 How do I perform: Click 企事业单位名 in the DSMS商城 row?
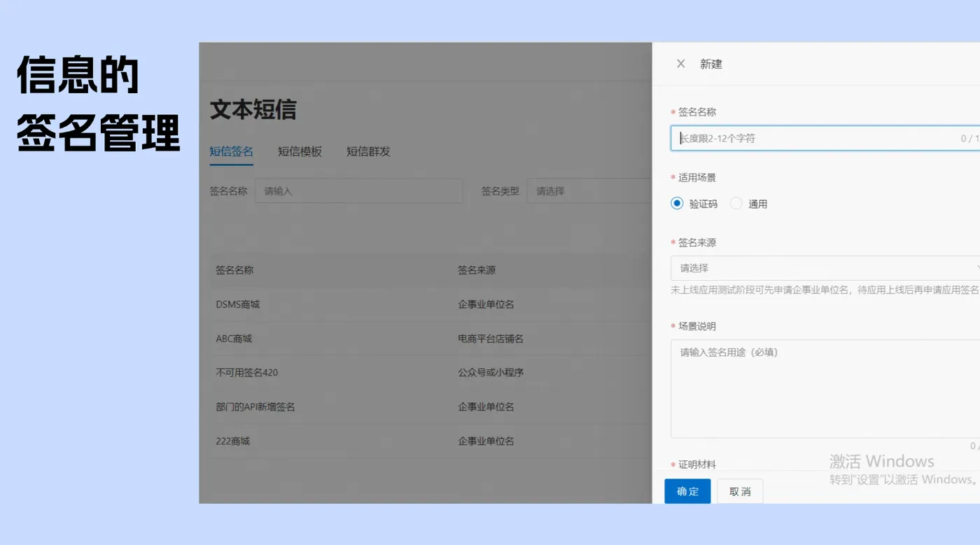click(486, 304)
